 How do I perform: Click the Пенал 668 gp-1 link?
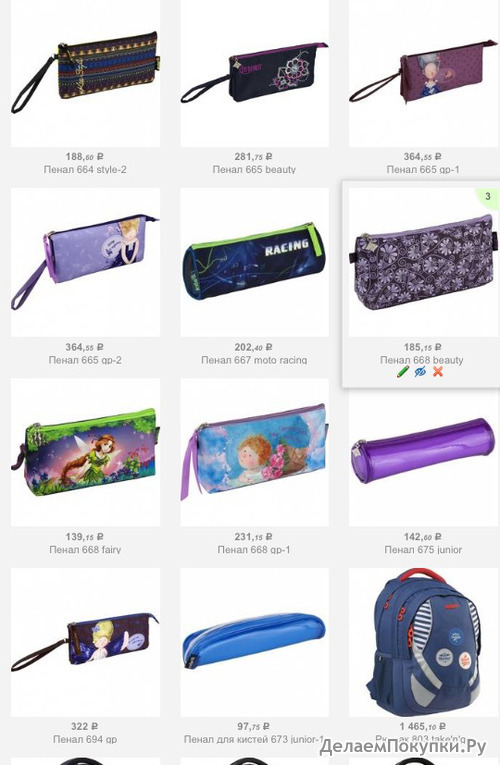(x=254, y=550)
